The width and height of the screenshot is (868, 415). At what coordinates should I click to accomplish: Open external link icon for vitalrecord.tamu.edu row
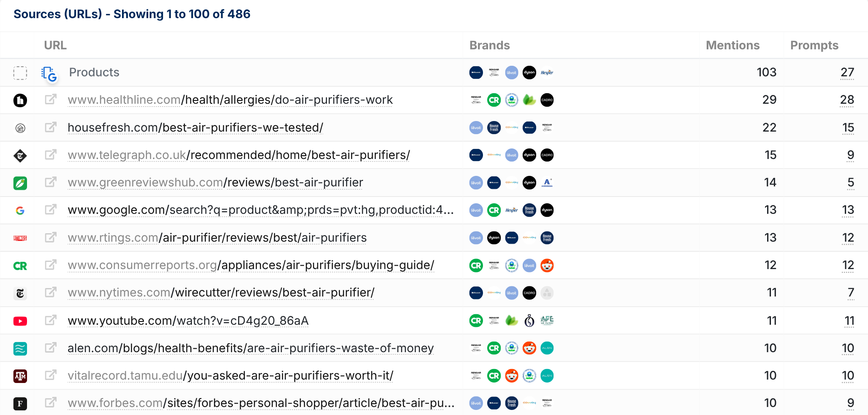[x=51, y=375]
